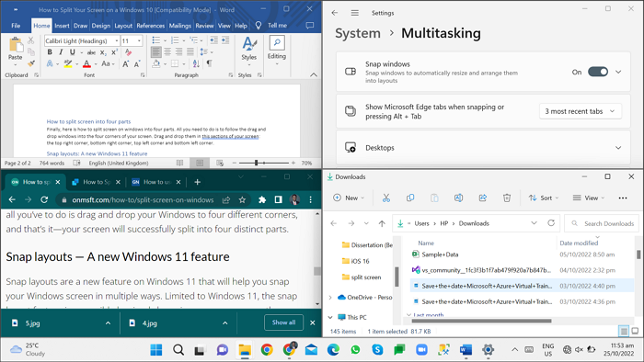Go up one folder level in Downloads

point(382,223)
